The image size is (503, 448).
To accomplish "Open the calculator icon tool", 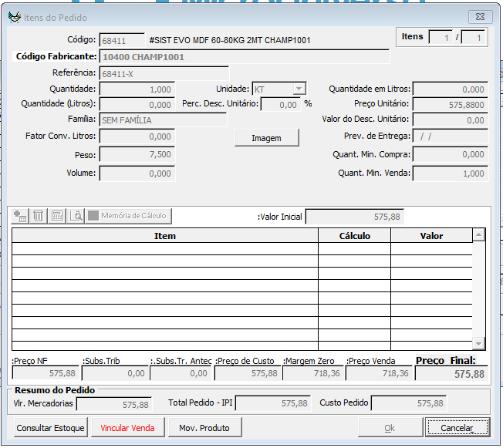I will [57, 216].
